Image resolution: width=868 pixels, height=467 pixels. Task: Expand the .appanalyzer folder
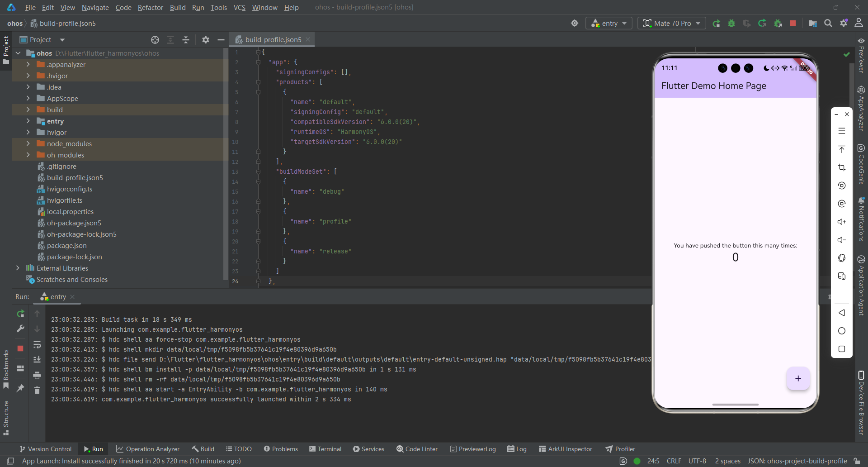[x=28, y=64]
